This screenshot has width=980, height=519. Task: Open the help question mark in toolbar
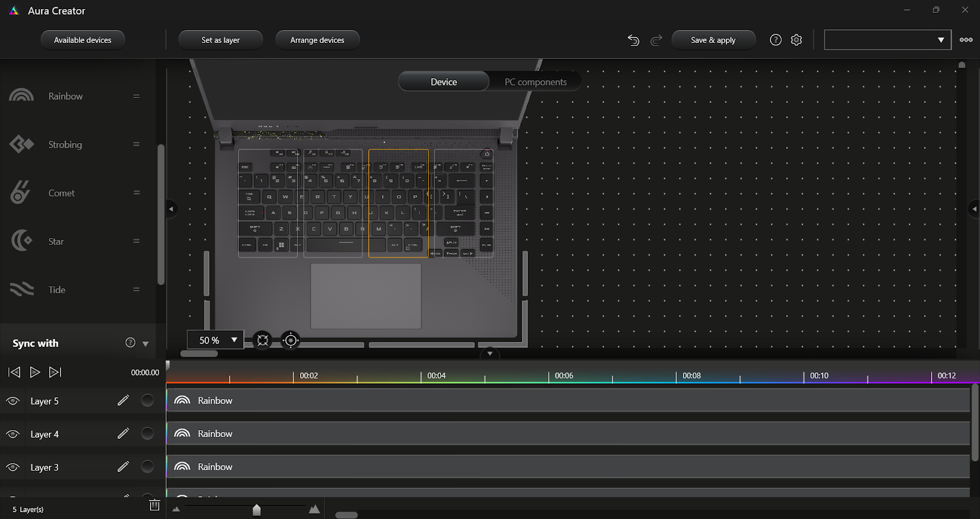(775, 40)
